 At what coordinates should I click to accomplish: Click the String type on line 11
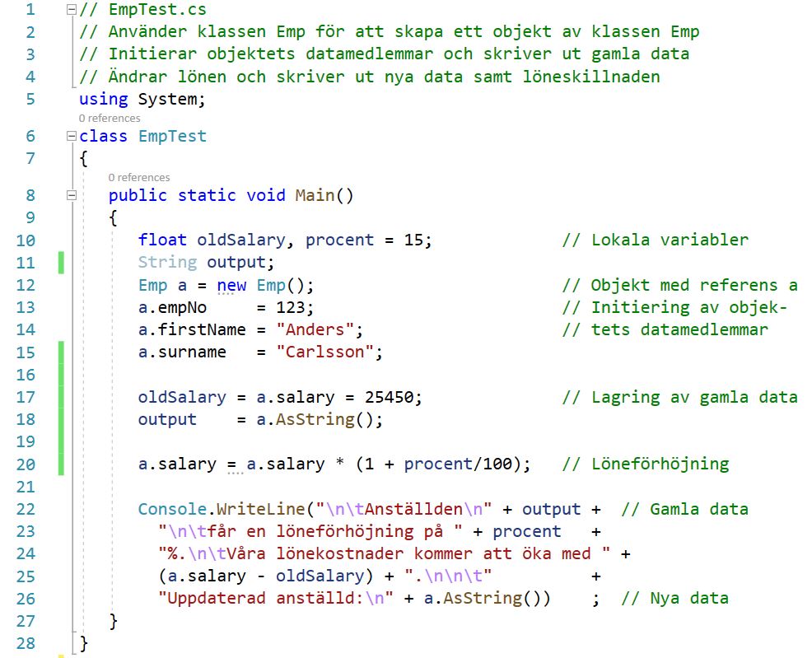pos(167,263)
